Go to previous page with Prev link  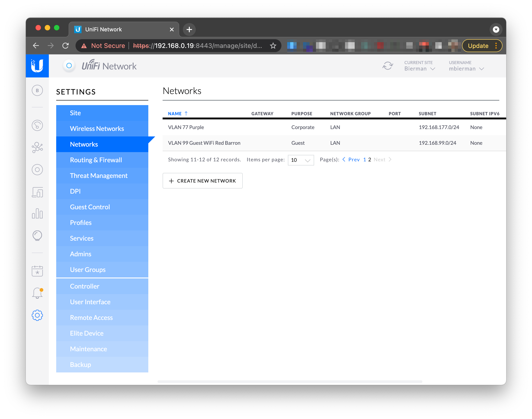pyautogui.click(x=354, y=160)
